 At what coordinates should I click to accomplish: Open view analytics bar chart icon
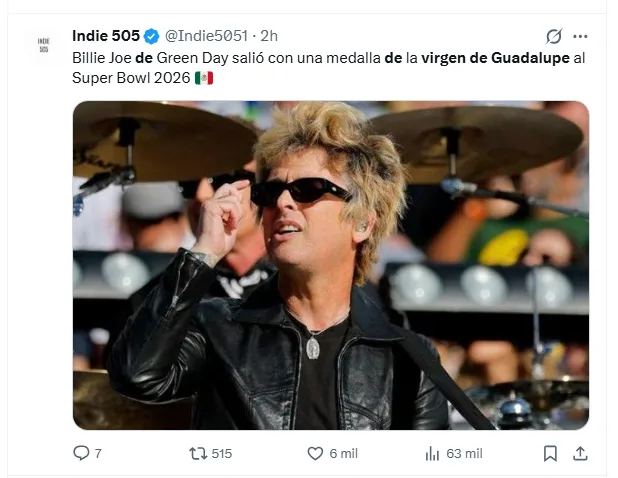[x=432, y=453]
